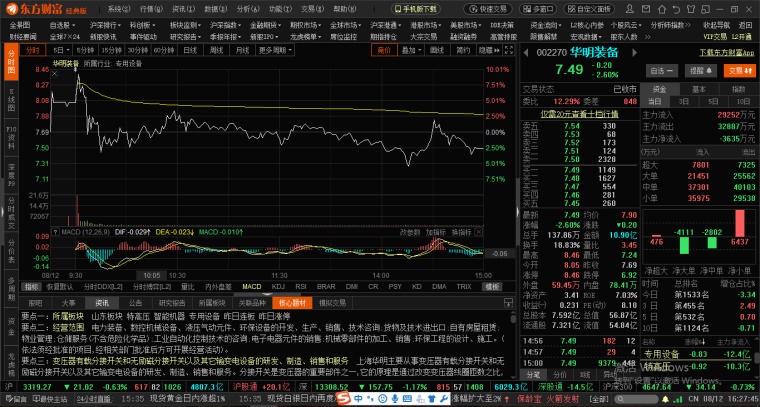Screen dimensions: 760x407
Task: Click the MACD help question-mark icon
Action: click(x=55, y=232)
